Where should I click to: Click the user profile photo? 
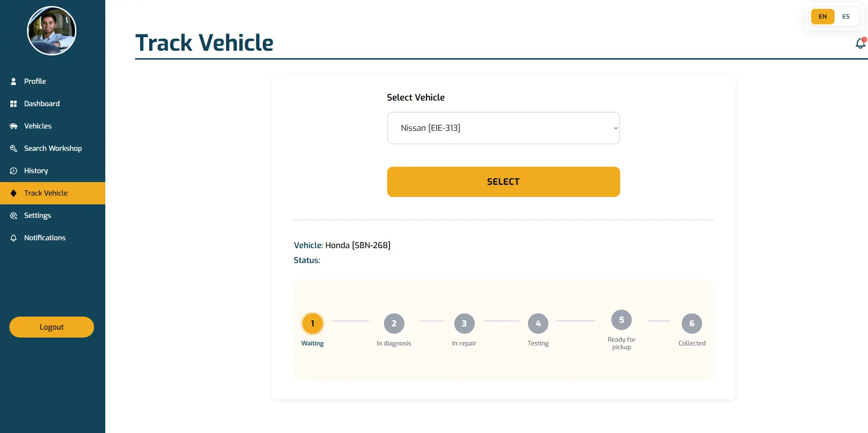[x=52, y=31]
